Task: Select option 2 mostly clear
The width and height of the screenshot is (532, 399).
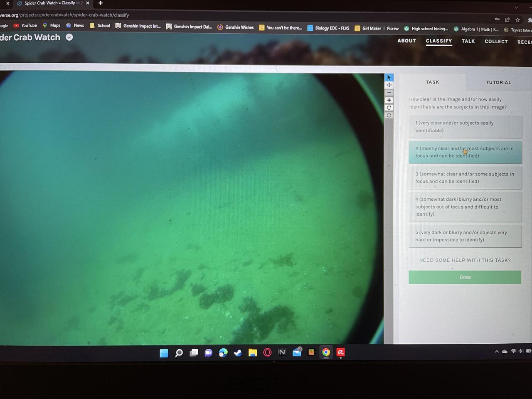Action: [x=465, y=152]
